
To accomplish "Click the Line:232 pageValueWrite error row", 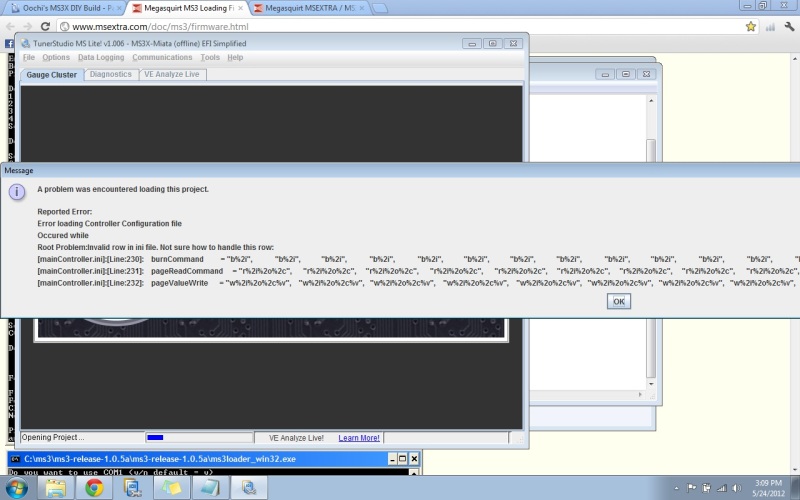I will pos(418,283).
